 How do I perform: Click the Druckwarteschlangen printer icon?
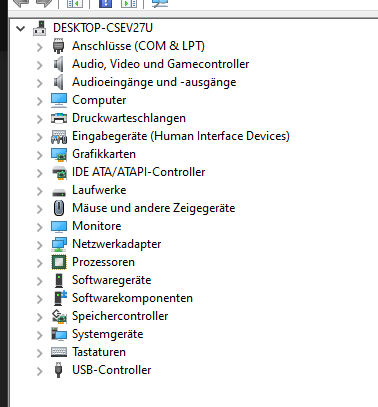[x=59, y=118]
